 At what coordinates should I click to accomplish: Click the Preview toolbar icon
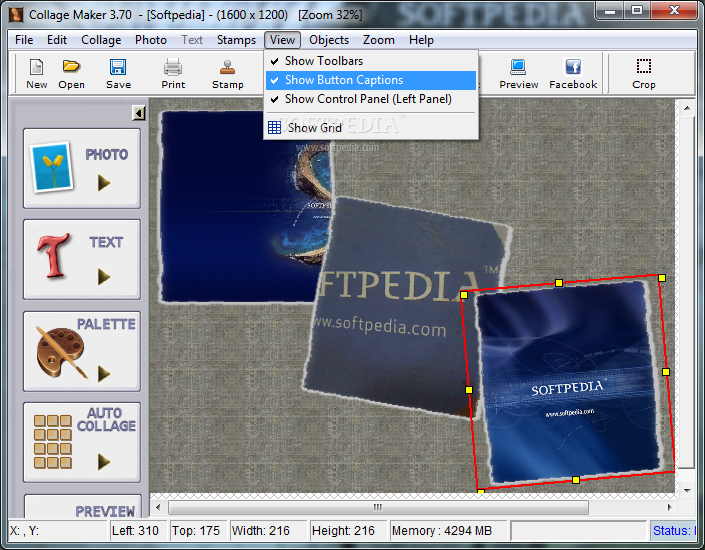518,67
